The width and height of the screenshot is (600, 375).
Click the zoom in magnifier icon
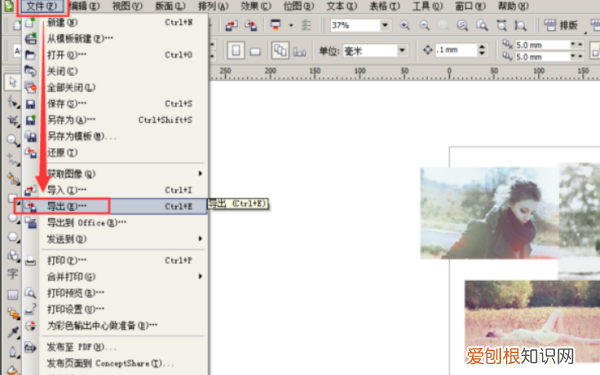pos(404,26)
